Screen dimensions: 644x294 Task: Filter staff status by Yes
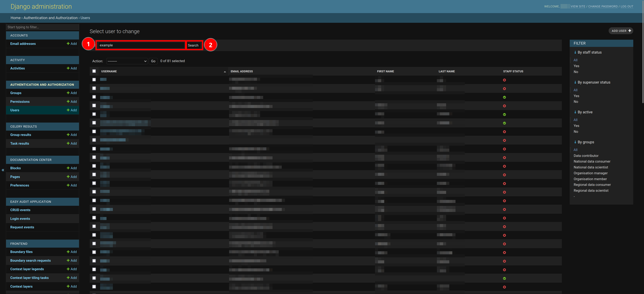pyautogui.click(x=576, y=66)
